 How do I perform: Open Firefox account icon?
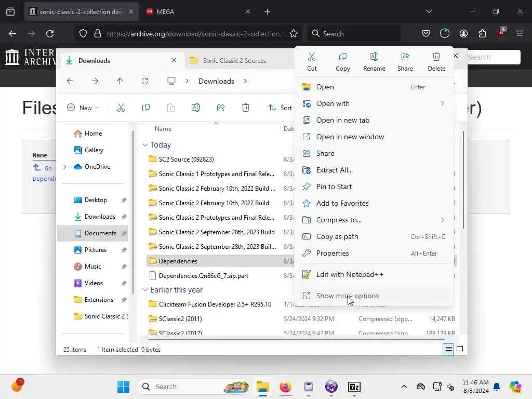[x=463, y=34]
